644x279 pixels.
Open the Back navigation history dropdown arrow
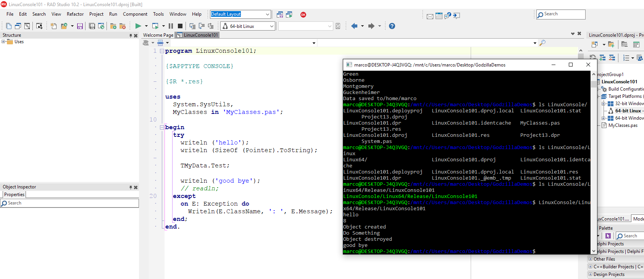[x=362, y=26]
